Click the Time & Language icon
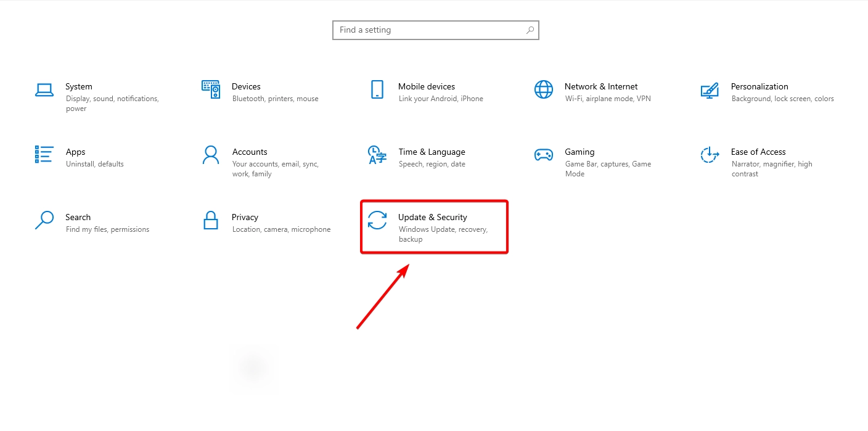The image size is (868, 431). coord(377,155)
